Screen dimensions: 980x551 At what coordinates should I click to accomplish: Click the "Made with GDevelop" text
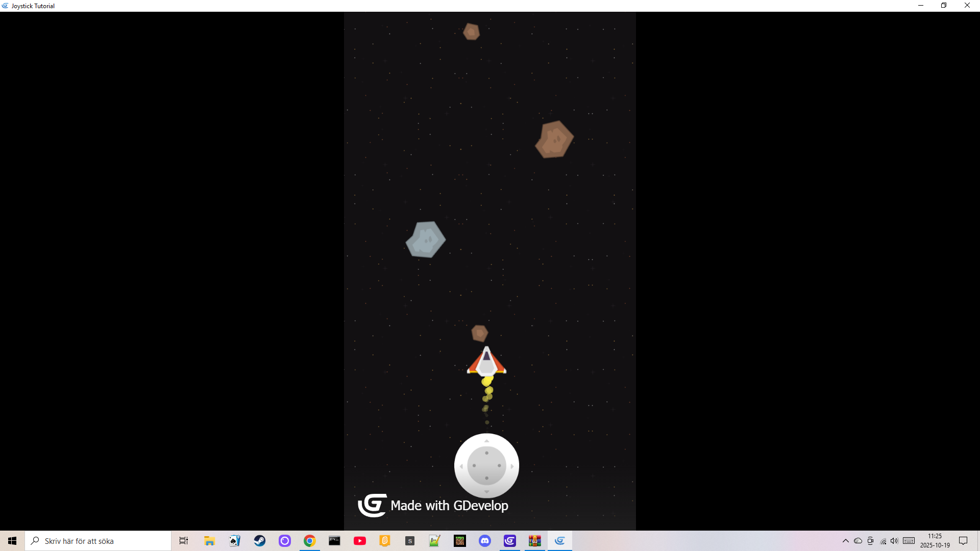click(449, 506)
